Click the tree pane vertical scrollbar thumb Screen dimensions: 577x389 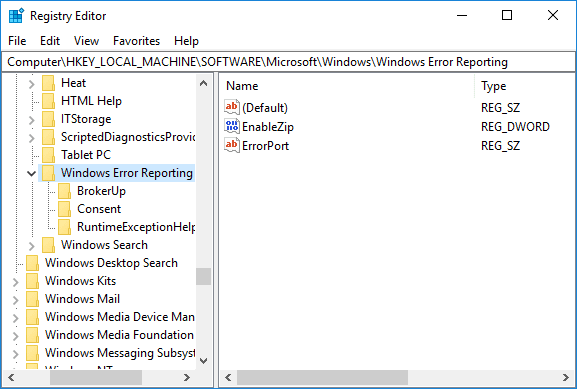(203, 276)
